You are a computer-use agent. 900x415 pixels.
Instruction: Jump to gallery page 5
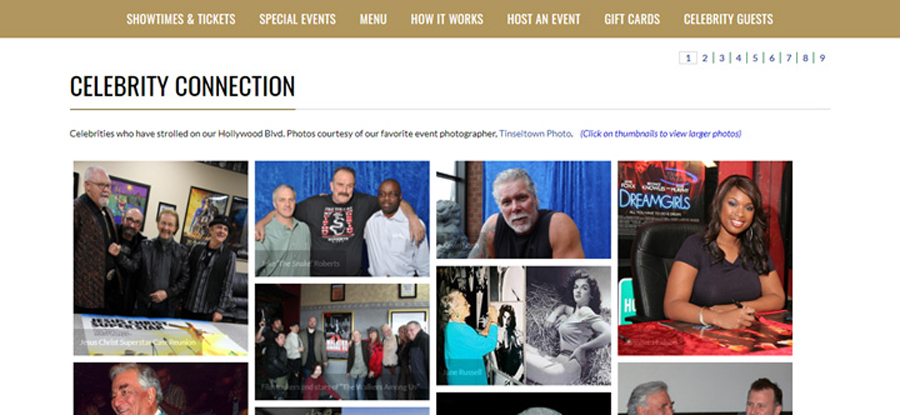(755, 58)
